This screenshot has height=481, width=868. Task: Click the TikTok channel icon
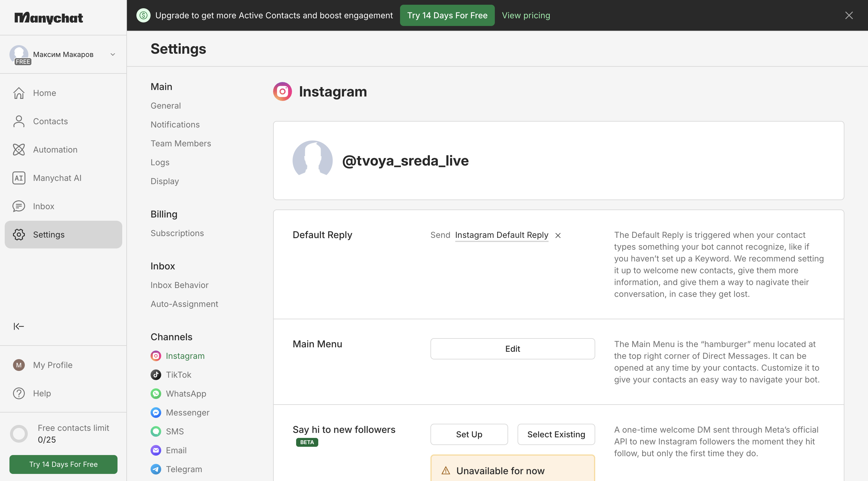point(156,374)
